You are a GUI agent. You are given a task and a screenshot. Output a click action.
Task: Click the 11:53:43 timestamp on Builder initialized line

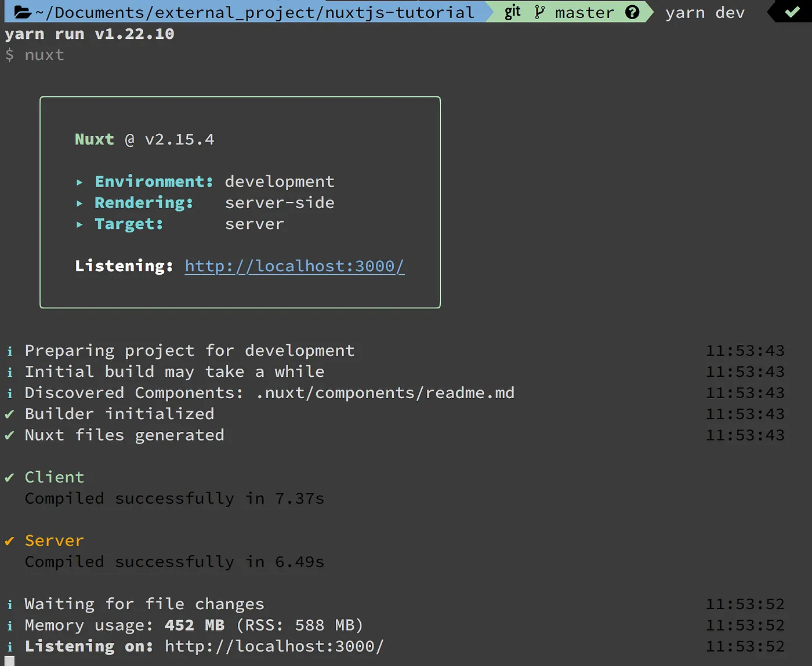tap(745, 414)
